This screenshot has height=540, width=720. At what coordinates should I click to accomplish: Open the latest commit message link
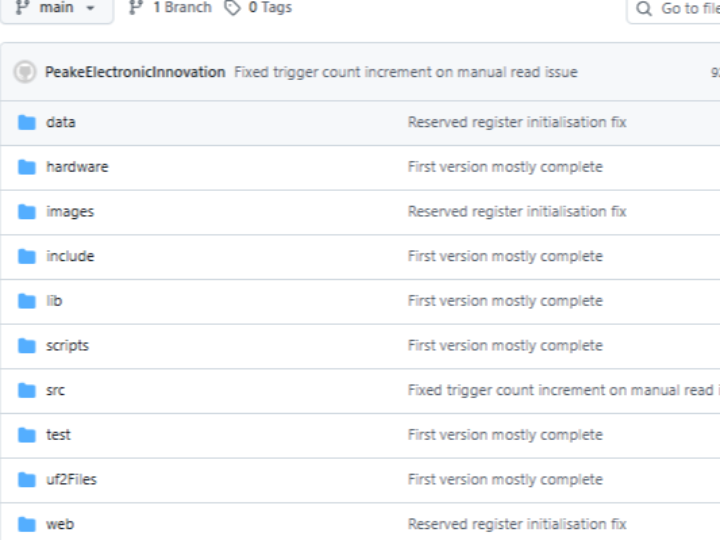(405, 72)
